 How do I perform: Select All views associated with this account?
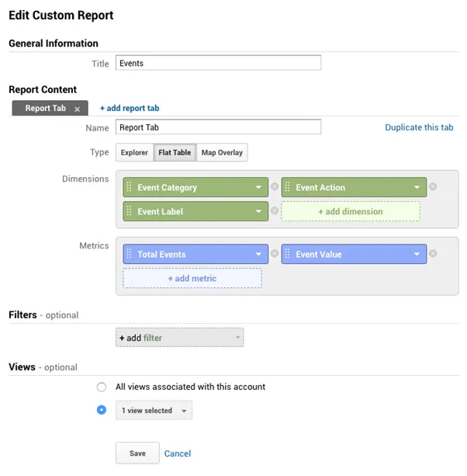pos(102,387)
